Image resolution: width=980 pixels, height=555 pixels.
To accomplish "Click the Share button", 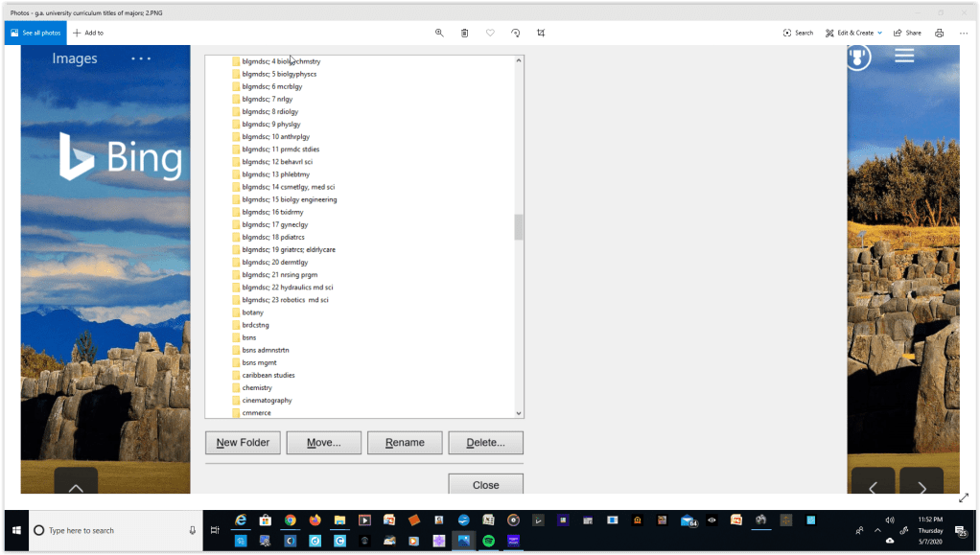I will point(907,33).
